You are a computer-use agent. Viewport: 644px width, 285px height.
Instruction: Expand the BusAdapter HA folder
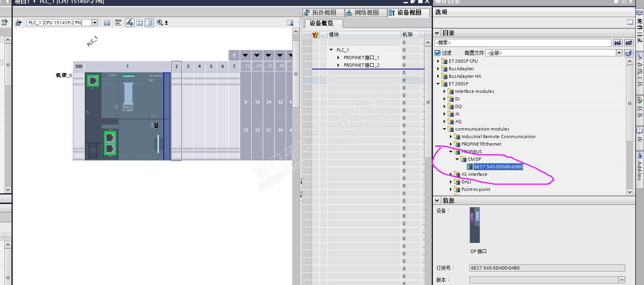coord(438,76)
